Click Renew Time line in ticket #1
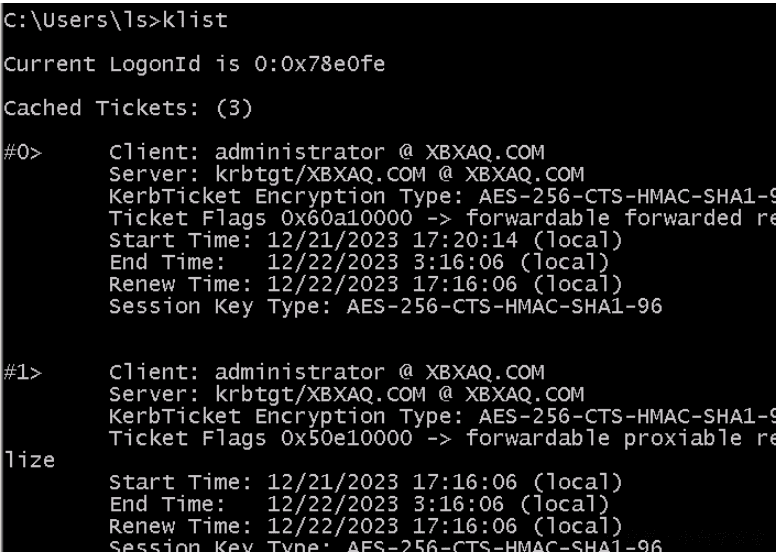This screenshot has height=558, width=778. pos(365,526)
